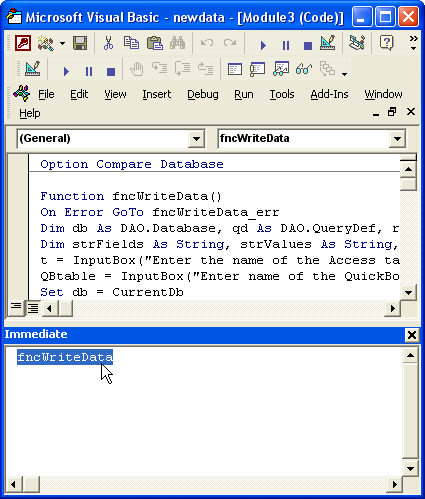Open the Project Explorer icon
Viewport: 425px width, 499px height.
coord(357,43)
